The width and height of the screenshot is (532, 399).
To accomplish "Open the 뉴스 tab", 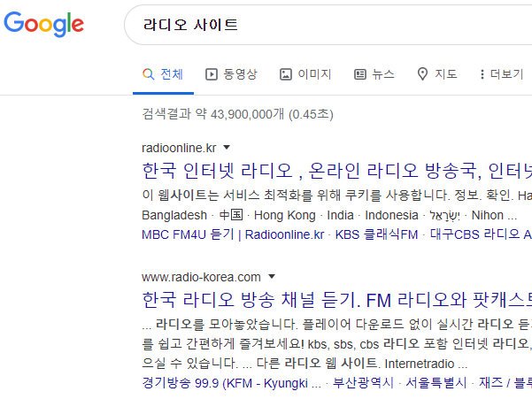I will tap(374, 74).
